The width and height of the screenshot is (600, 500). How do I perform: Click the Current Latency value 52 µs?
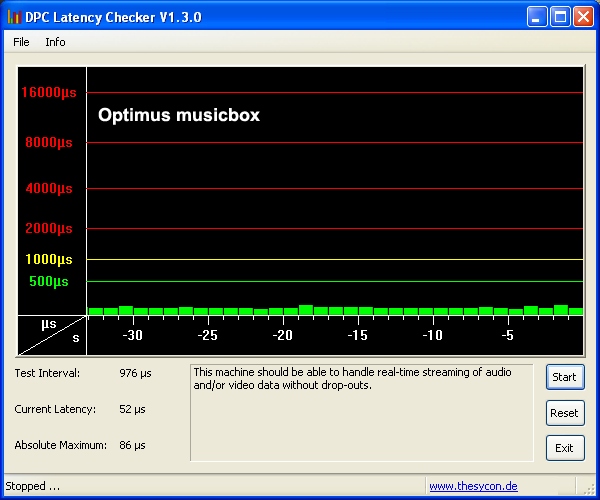tap(132, 409)
